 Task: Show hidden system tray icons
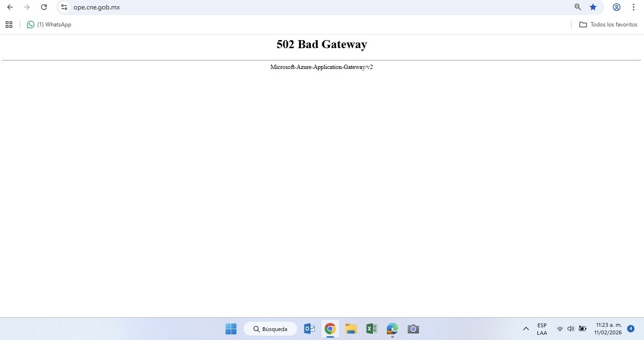[526, 329]
